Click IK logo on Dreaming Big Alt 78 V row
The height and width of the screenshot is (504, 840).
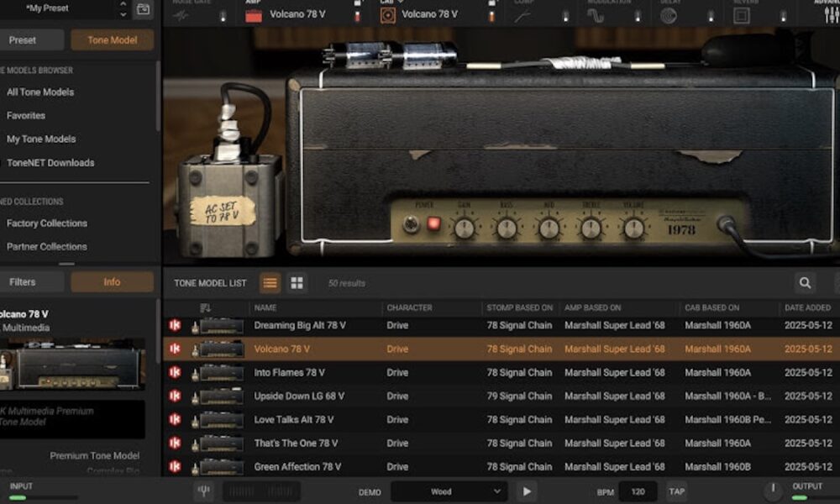[x=175, y=325]
